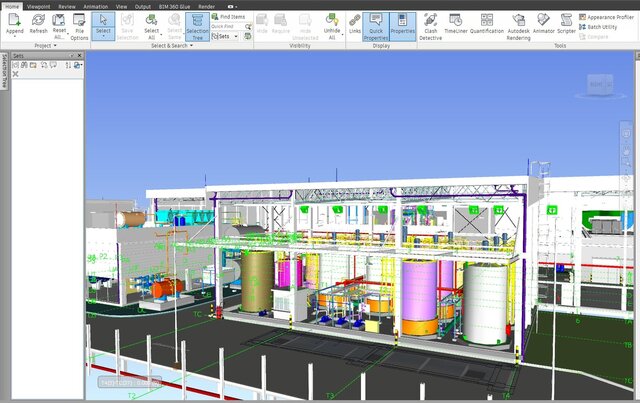
Task: Open the docked Selection Tree side tab
Action: [x=4, y=71]
